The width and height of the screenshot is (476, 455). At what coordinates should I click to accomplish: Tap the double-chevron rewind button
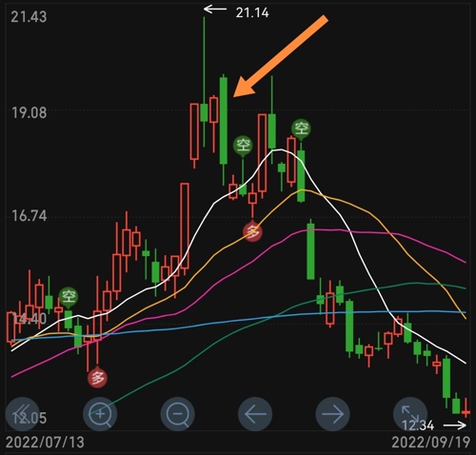click(x=22, y=414)
